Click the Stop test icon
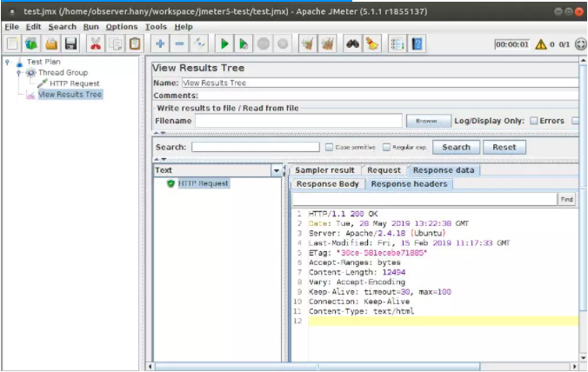Viewport: 588px width, 372px height. [x=264, y=43]
